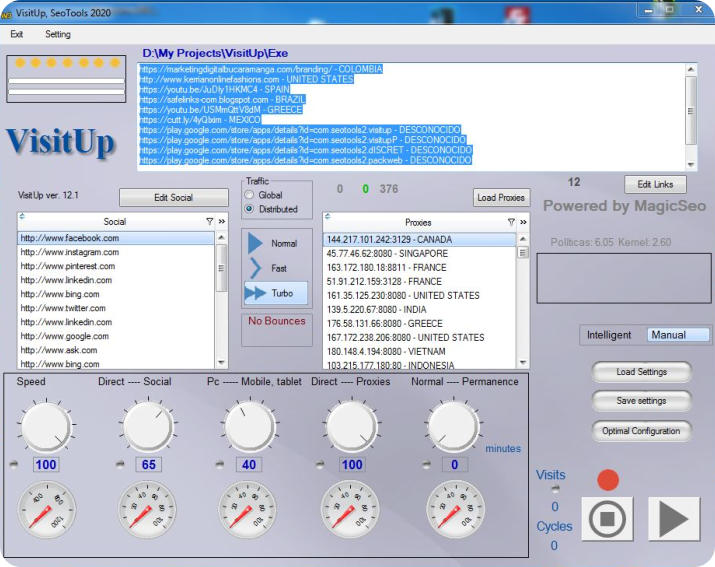715x567 pixels.
Task: Click the gauge under Social value 65
Action: (x=147, y=509)
